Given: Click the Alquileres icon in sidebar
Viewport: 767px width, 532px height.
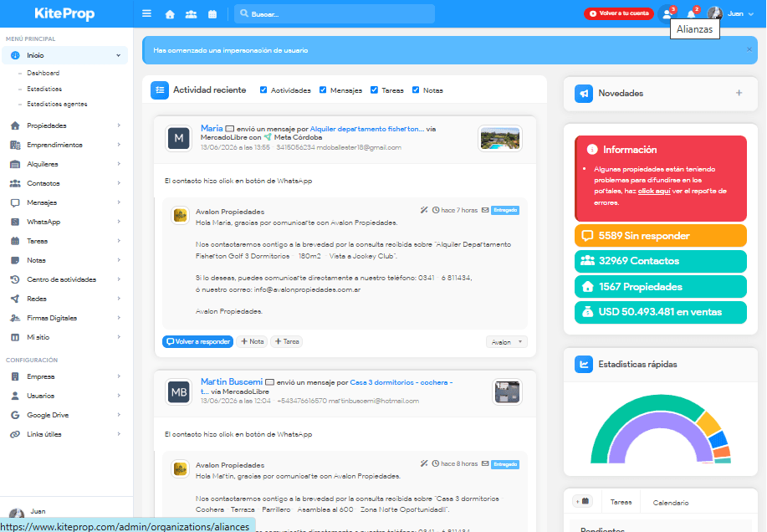Looking at the screenshot, I should 15,164.
